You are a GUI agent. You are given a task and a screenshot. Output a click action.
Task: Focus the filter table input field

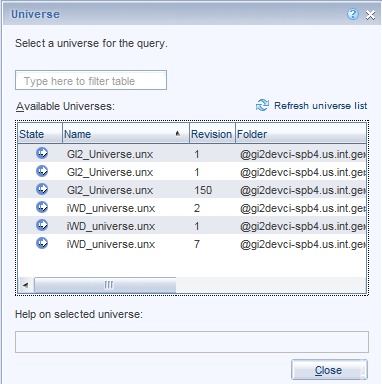pos(91,80)
